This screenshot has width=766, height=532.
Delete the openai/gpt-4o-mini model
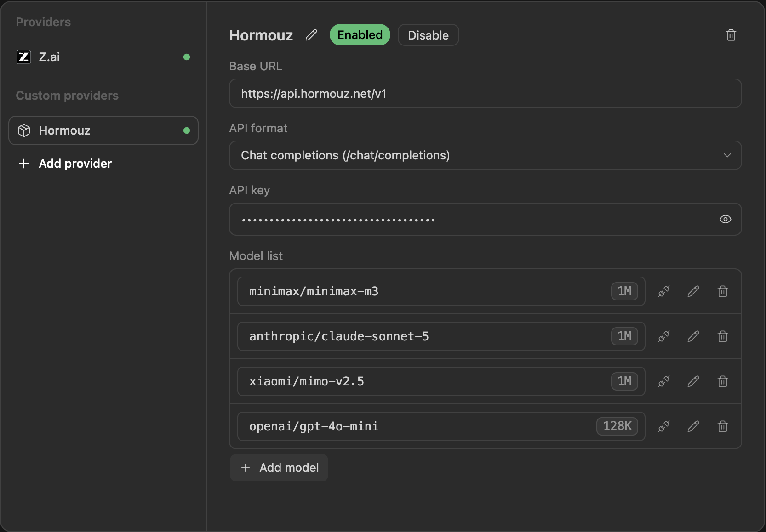(x=723, y=426)
